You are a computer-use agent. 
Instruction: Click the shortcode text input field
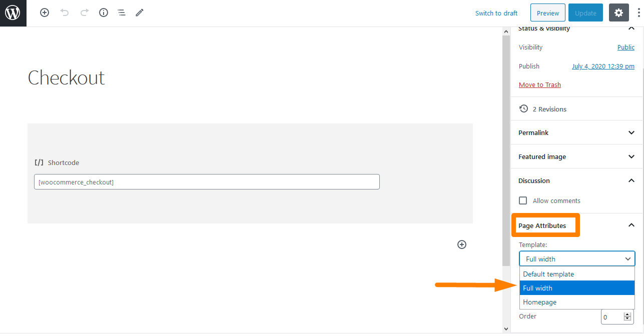click(x=207, y=182)
